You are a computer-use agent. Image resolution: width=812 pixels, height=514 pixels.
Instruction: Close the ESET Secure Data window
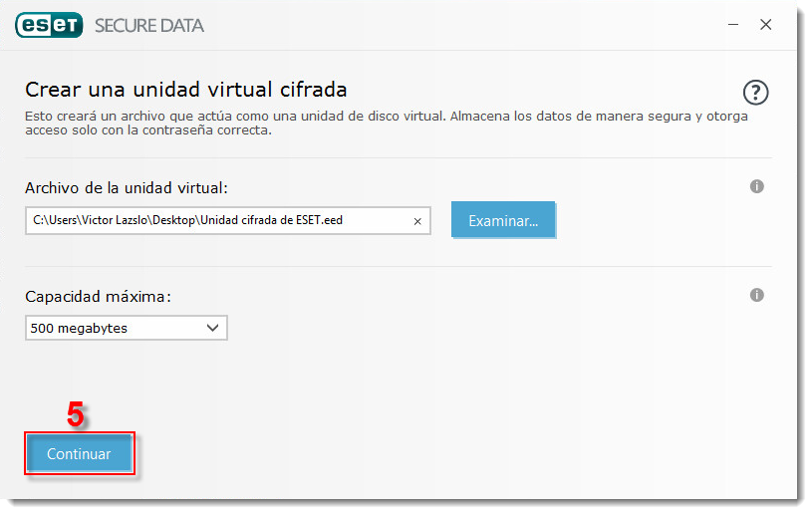765,25
